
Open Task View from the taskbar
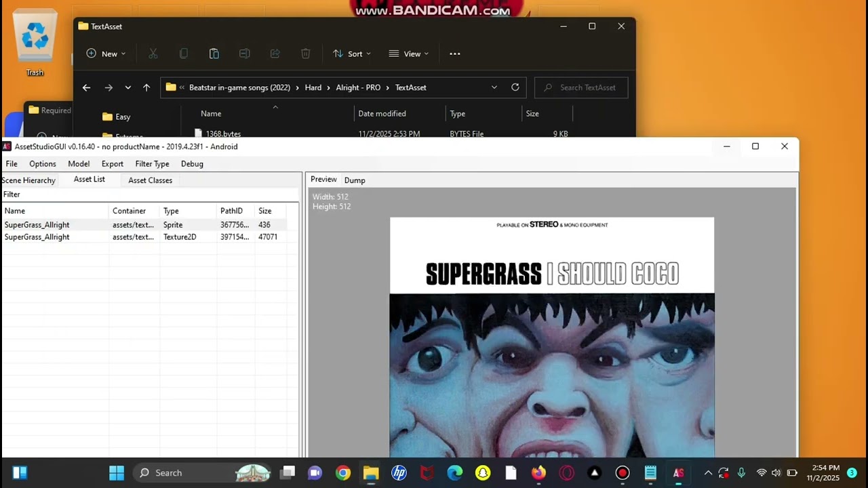(288, 472)
